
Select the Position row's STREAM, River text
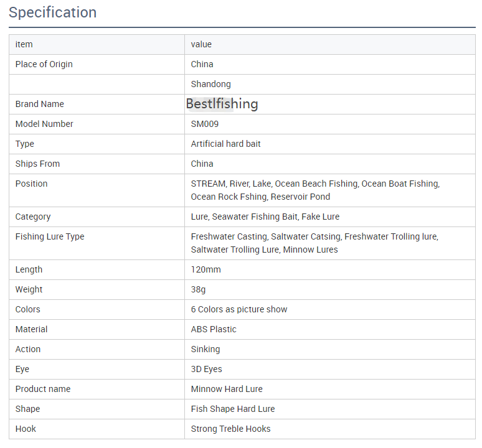click(x=219, y=184)
